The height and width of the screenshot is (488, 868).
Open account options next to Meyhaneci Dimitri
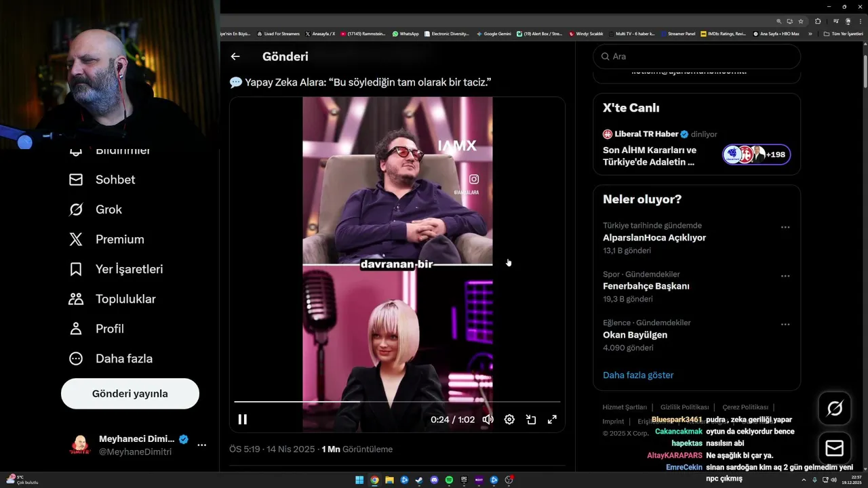pos(201,445)
